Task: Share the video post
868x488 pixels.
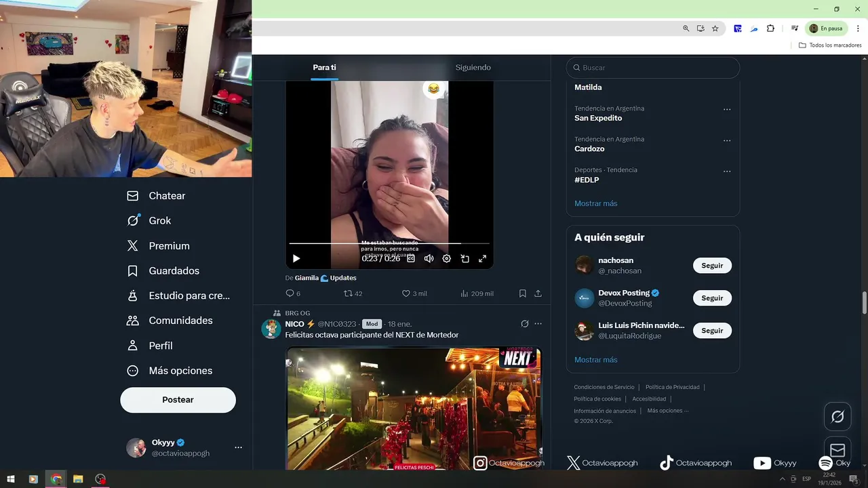Action: click(538, 293)
